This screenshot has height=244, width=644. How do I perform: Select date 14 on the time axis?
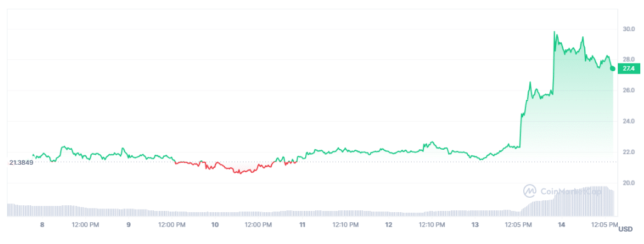(562, 225)
